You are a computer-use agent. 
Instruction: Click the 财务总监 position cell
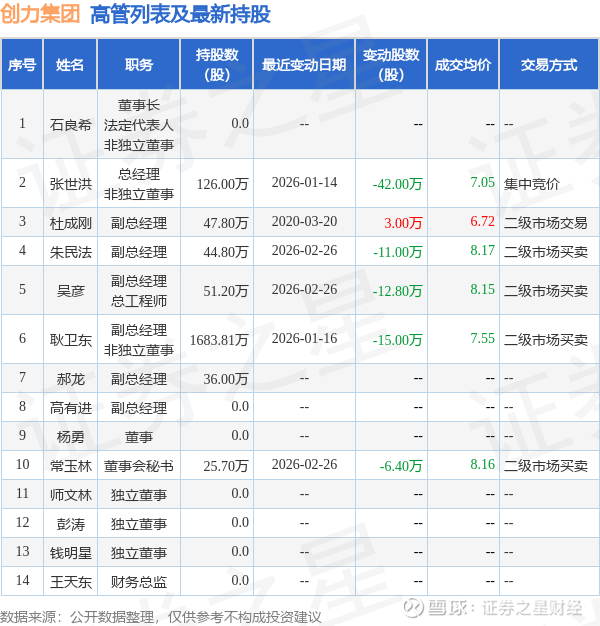coord(139,582)
